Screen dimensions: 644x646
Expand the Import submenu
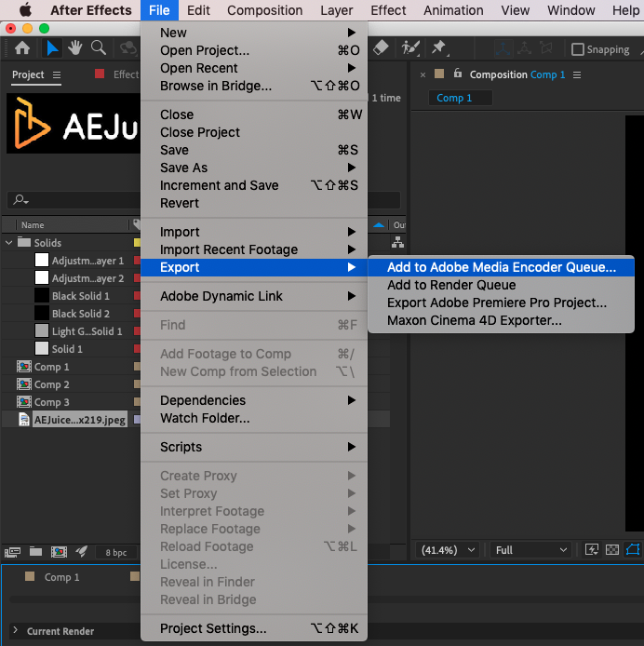click(x=254, y=232)
